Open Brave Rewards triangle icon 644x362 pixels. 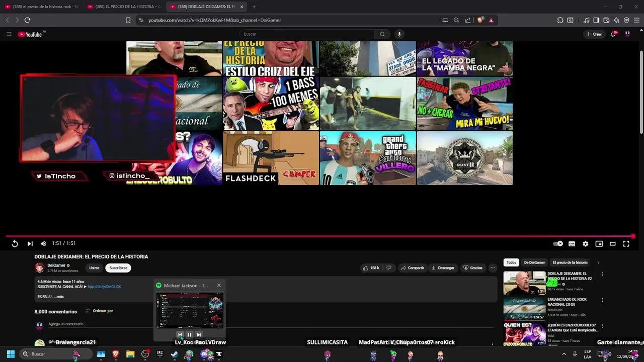click(491, 20)
